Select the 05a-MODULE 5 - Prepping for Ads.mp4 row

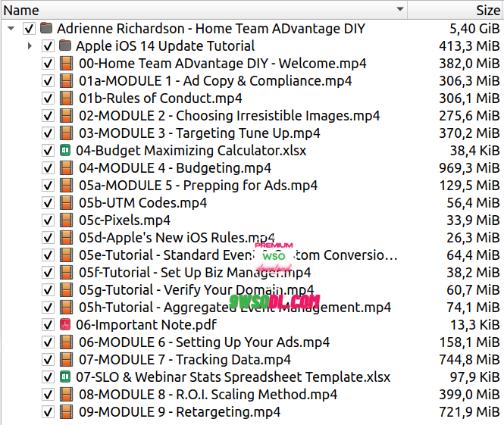(252, 186)
